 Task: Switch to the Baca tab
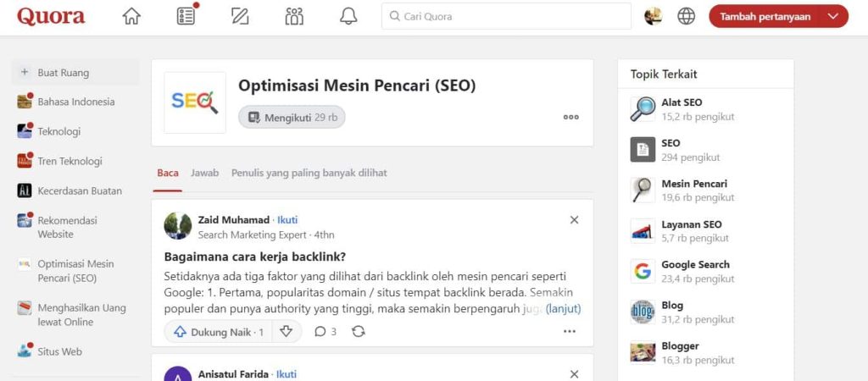(x=168, y=173)
